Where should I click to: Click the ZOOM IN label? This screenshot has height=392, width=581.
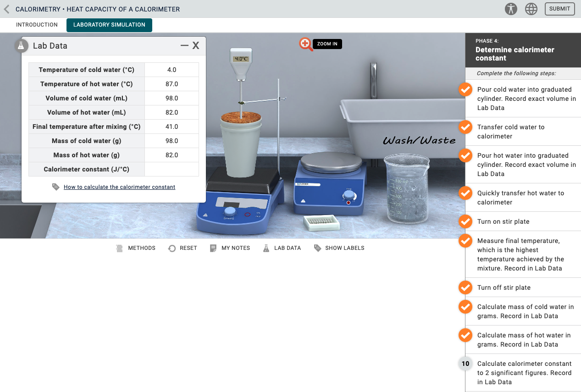(327, 44)
